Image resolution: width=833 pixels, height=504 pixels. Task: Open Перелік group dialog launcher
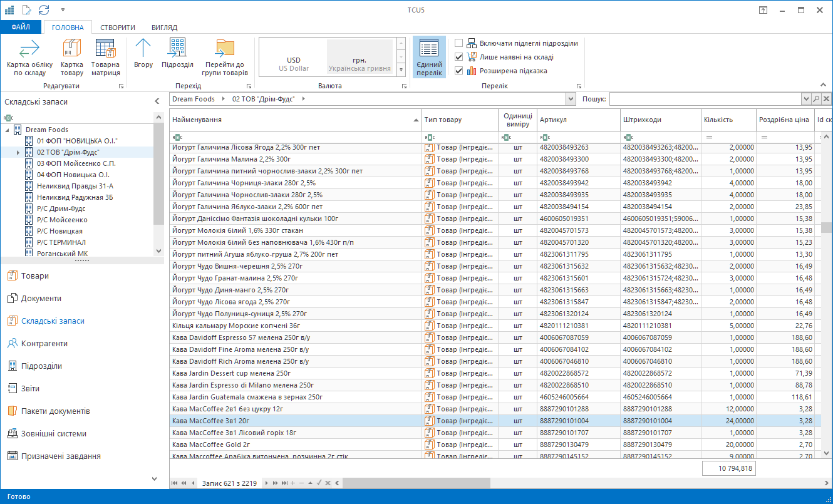pos(579,86)
